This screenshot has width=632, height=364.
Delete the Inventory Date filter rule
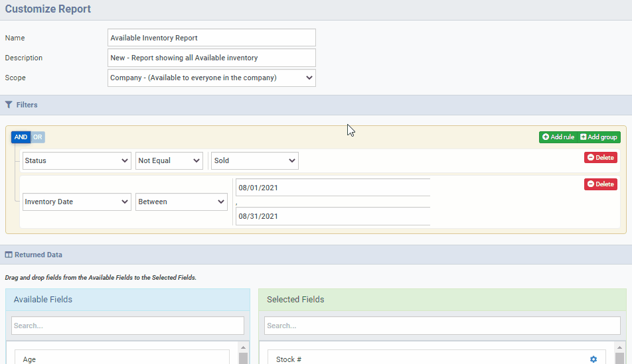[x=600, y=184]
